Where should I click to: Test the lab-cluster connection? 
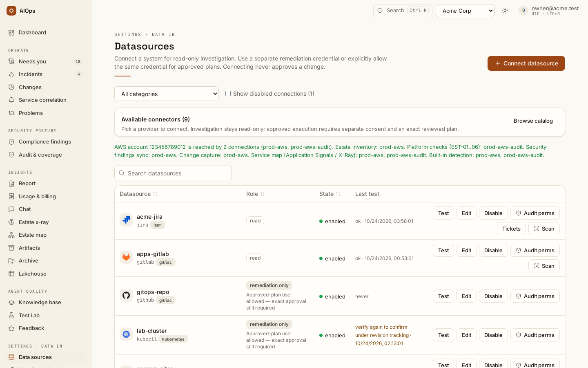click(x=443, y=335)
